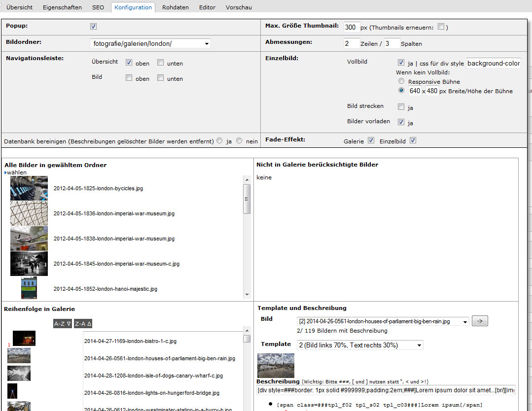Open the Rohdaten tab
This screenshot has height=411, width=532.
click(x=177, y=7)
